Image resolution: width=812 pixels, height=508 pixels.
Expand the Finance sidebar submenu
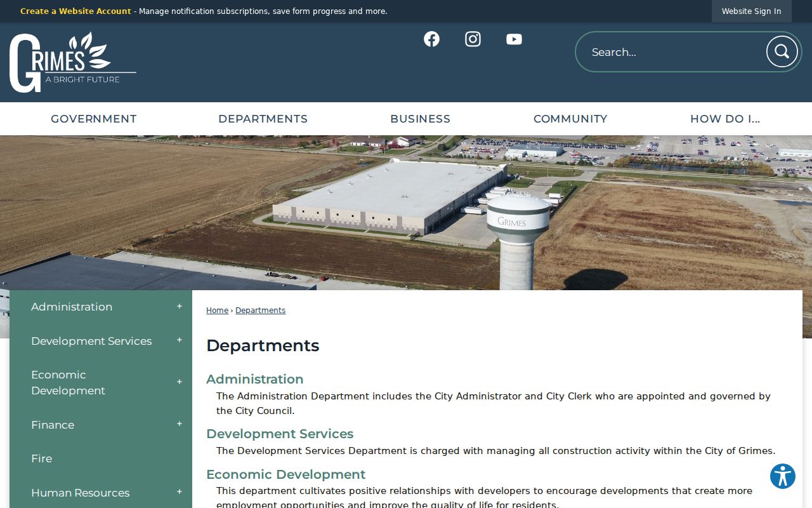(x=180, y=424)
